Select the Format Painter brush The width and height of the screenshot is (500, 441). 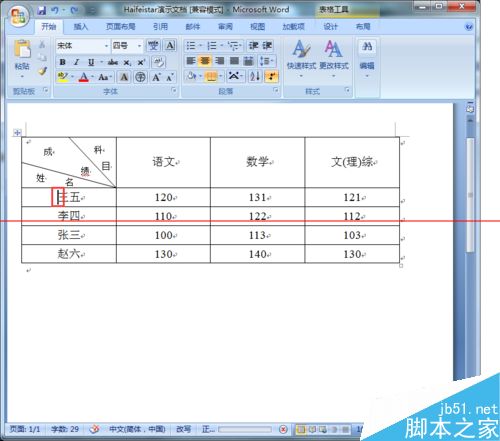[42, 70]
